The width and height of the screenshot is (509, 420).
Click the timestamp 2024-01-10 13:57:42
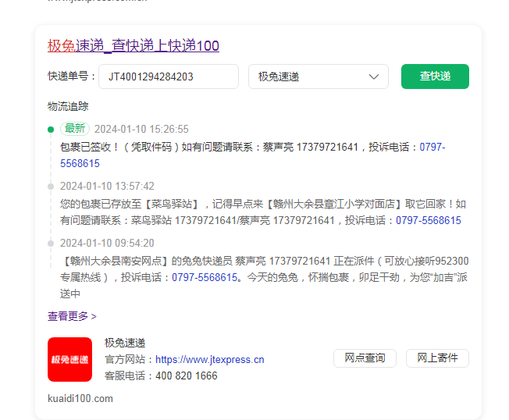107,186
